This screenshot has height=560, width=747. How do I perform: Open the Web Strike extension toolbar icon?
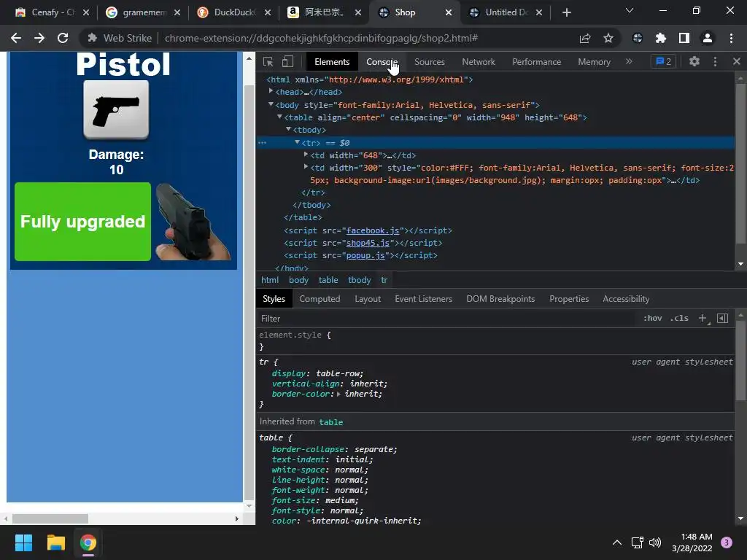(638, 38)
